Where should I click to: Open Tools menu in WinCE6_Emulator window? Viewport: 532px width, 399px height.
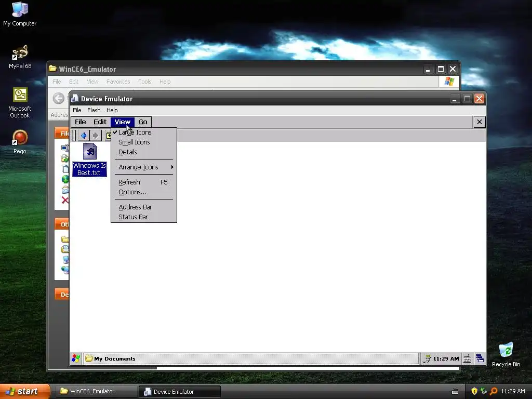[144, 82]
